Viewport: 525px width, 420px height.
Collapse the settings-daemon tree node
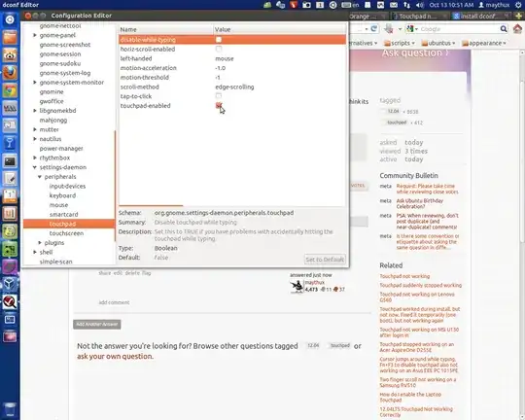click(x=34, y=167)
